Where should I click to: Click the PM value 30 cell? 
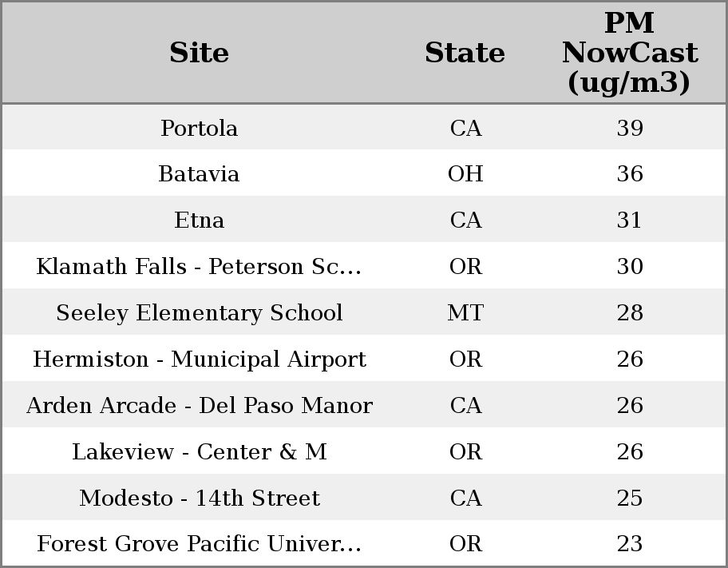click(630, 266)
